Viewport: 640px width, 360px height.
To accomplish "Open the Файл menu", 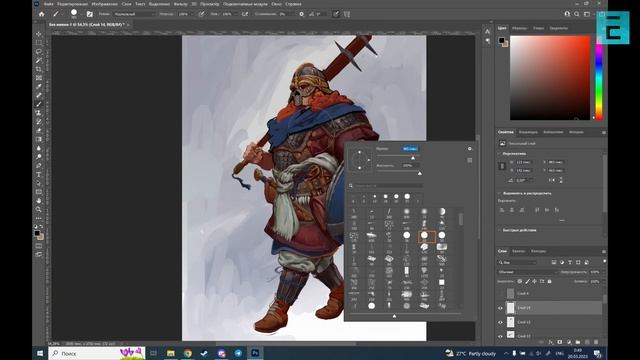I will point(49,4).
